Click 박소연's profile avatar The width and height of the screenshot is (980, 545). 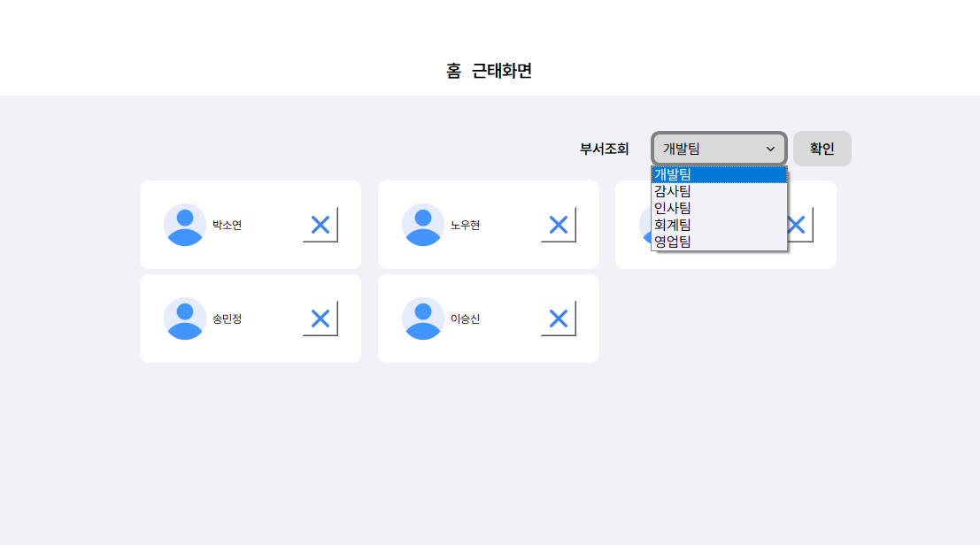click(x=185, y=225)
